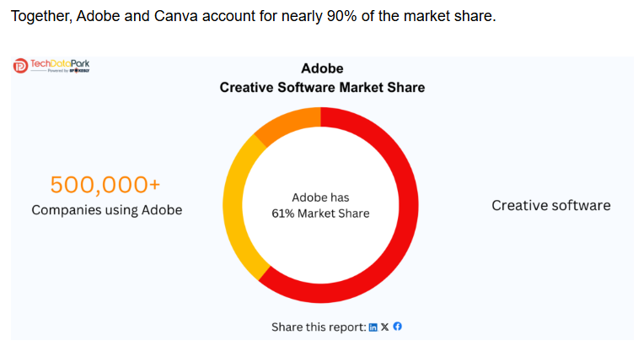The height and width of the screenshot is (346, 644).
Task: Share the report on Facebook
Action: coord(397,327)
